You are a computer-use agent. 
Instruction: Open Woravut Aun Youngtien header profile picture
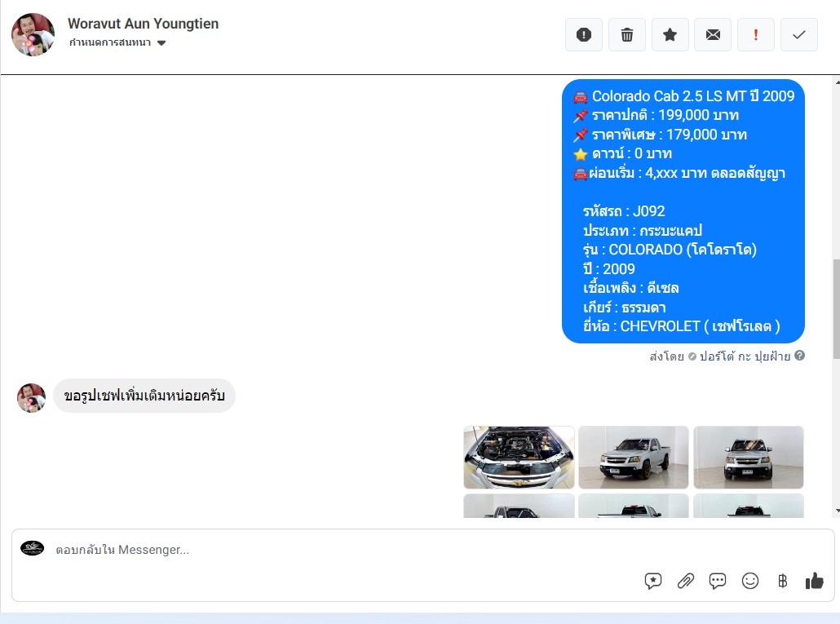click(33, 35)
